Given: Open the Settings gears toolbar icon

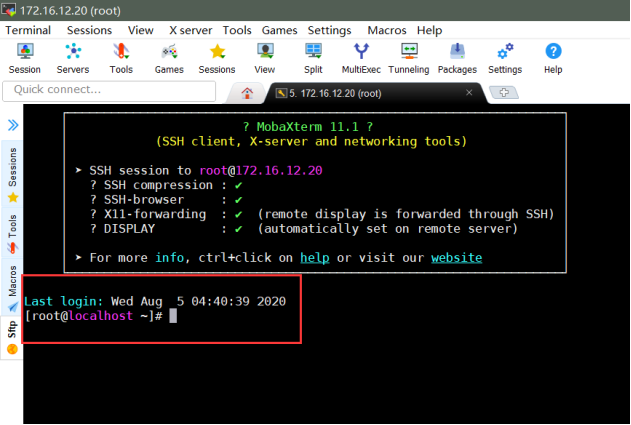Looking at the screenshot, I should click(x=505, y=59).
